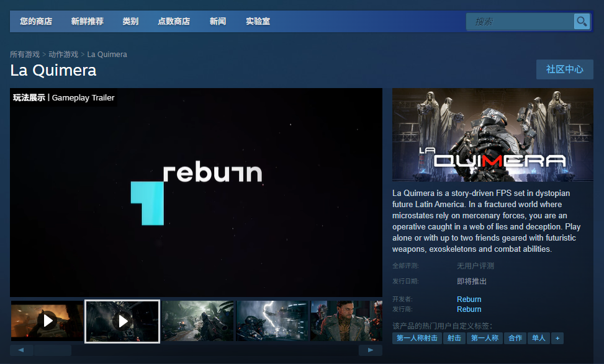Click the Reburn developer link

[469, 299]
